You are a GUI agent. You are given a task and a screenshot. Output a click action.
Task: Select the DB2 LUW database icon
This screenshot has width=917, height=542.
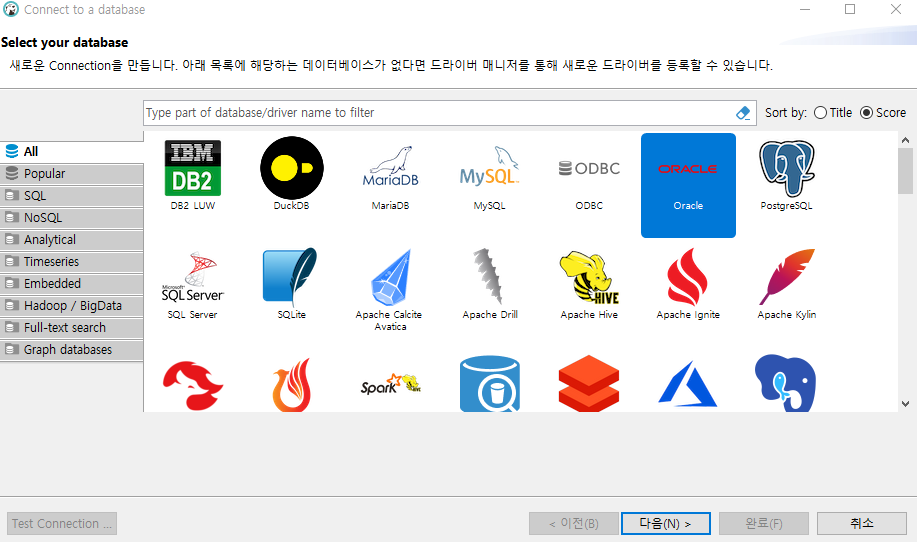192,168
